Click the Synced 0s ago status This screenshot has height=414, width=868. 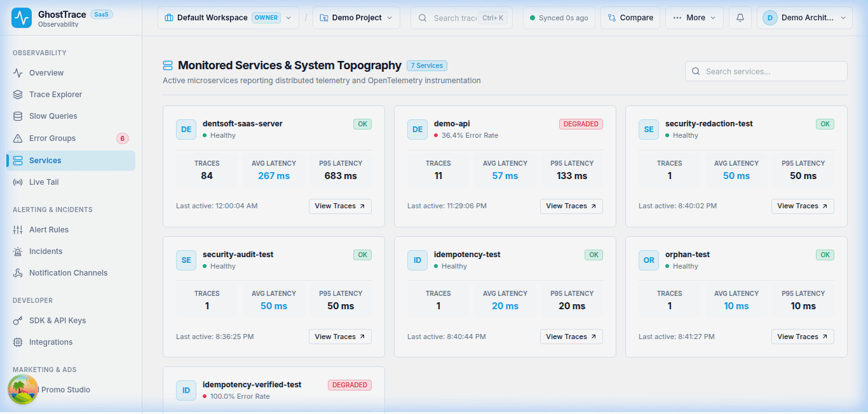pos(559,18)
